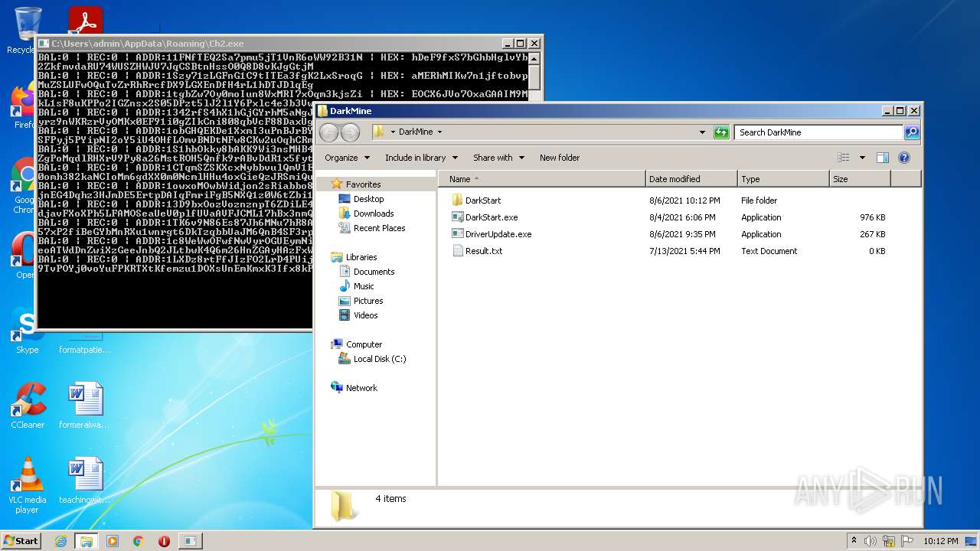The height and width of the screenshot is (551, 980).
Task: Sort files by the Size column
Action: click(861, 179)
